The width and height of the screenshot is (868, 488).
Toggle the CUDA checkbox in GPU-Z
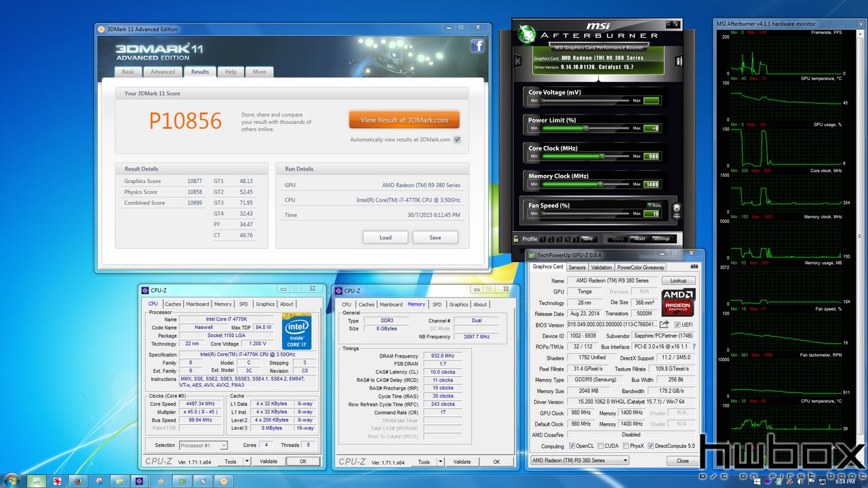(x=599, y=446)
